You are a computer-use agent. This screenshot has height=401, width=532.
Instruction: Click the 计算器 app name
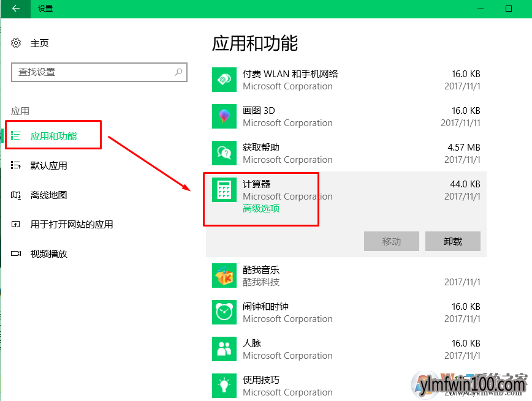coord(256,184)
